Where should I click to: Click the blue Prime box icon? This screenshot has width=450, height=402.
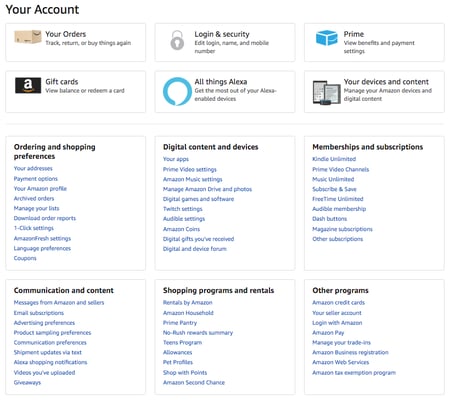[x=327, y=38]
